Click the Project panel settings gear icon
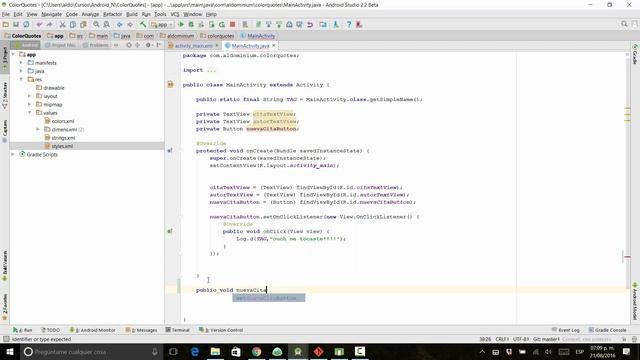Viewport: 640px width, 360px height. click(x=148, y=45)
